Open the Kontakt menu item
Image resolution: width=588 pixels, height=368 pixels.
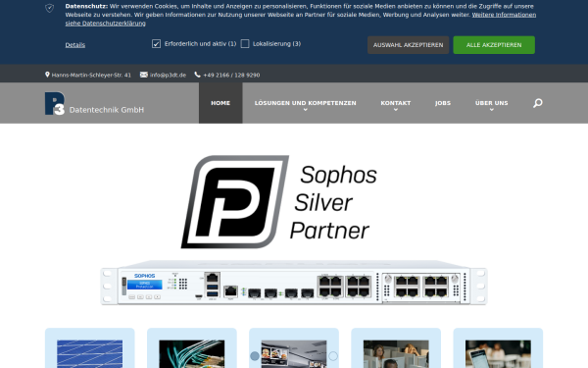coord(396,103)
